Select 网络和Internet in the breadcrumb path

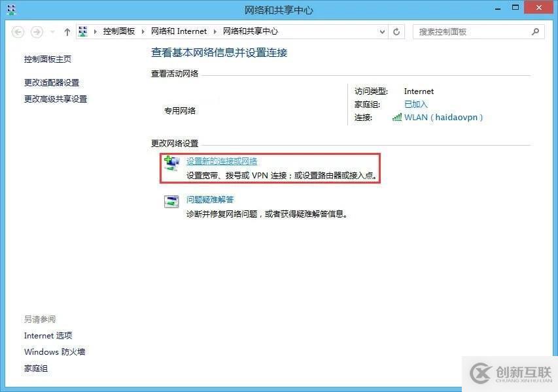[x=179, y=31]
